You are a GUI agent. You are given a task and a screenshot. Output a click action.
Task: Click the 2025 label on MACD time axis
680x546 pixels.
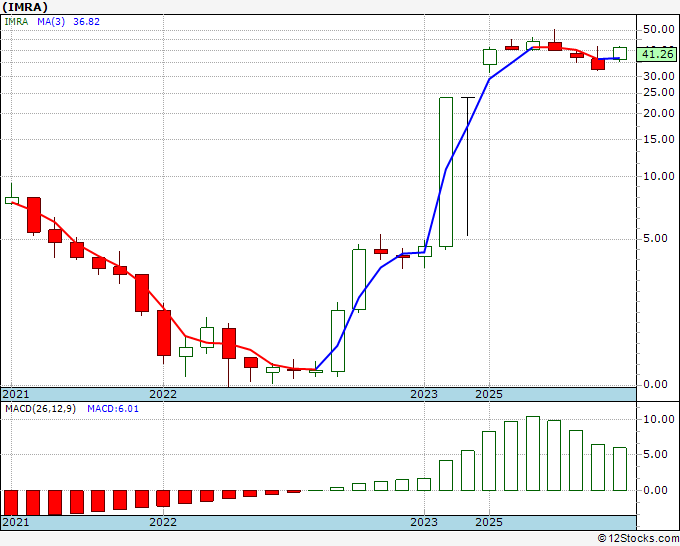pyautogui.click(x=489, y=522)
